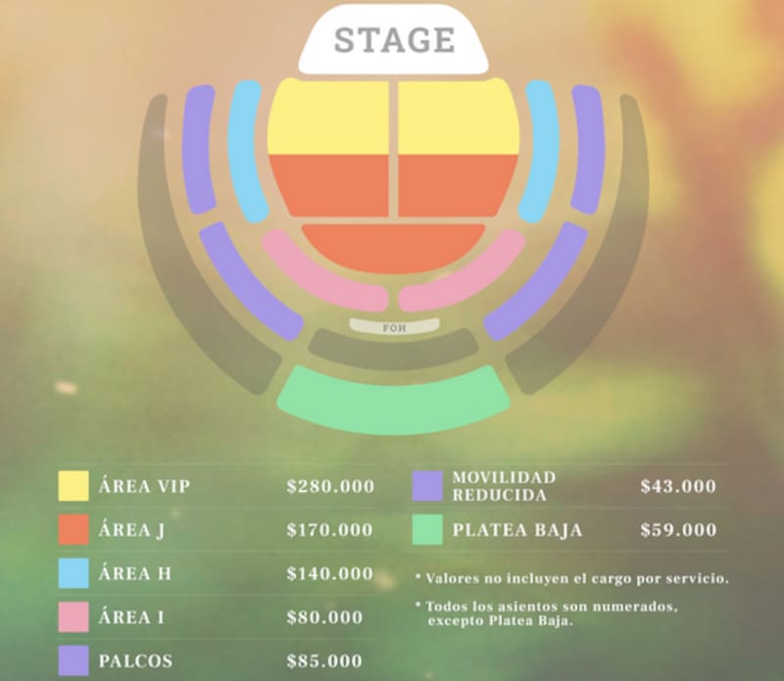Select the left yellow VIP seating block
This screenshot has width=784, height=681.
click(x=328, y=118)
